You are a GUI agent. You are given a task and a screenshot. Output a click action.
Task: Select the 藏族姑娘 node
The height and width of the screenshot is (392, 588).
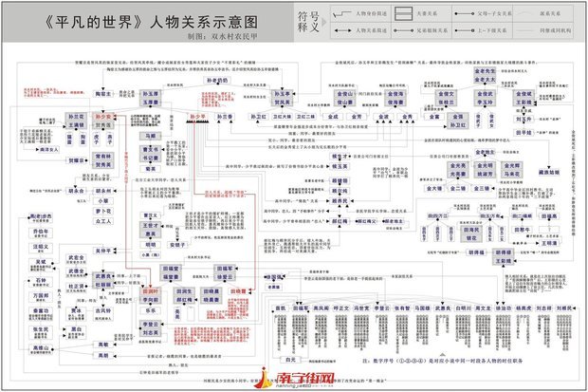549,173
